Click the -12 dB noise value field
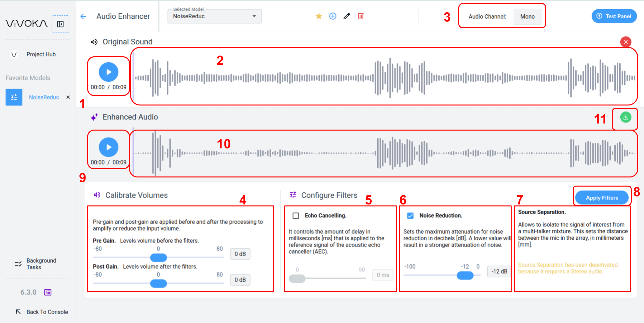This screenshot has width=644, height=323. 499,272
